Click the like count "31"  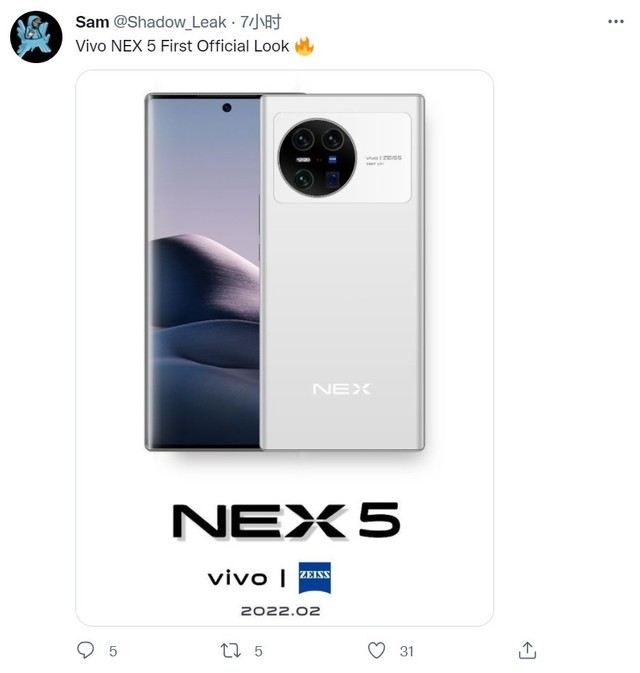coord(406,651)
